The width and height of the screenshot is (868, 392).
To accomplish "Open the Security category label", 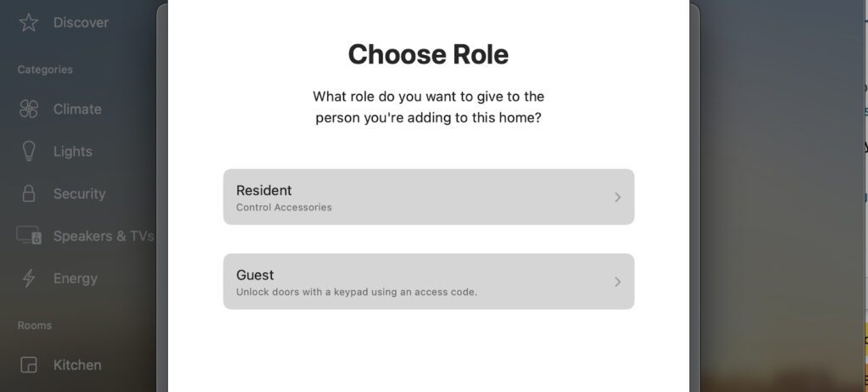I will pos(80,193).
